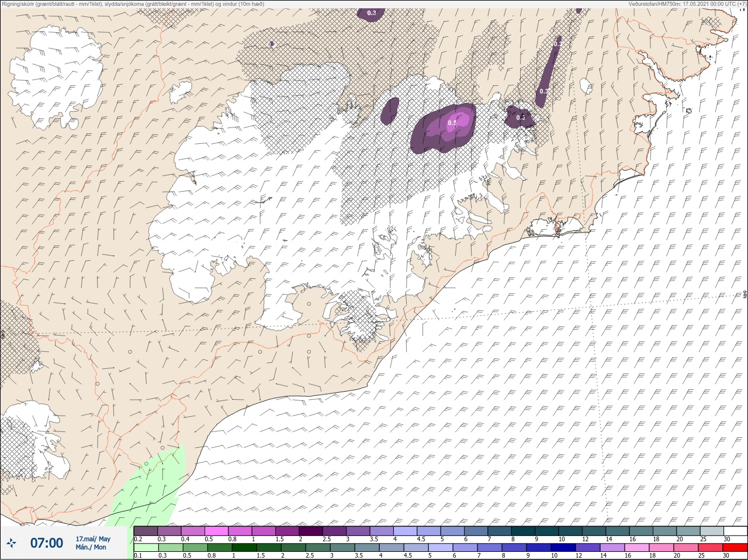The width and height of the screenshot is (748, 560).
Task: Pick the pale blue lower legend swatch at 5
Action: (x=440, y=548)
